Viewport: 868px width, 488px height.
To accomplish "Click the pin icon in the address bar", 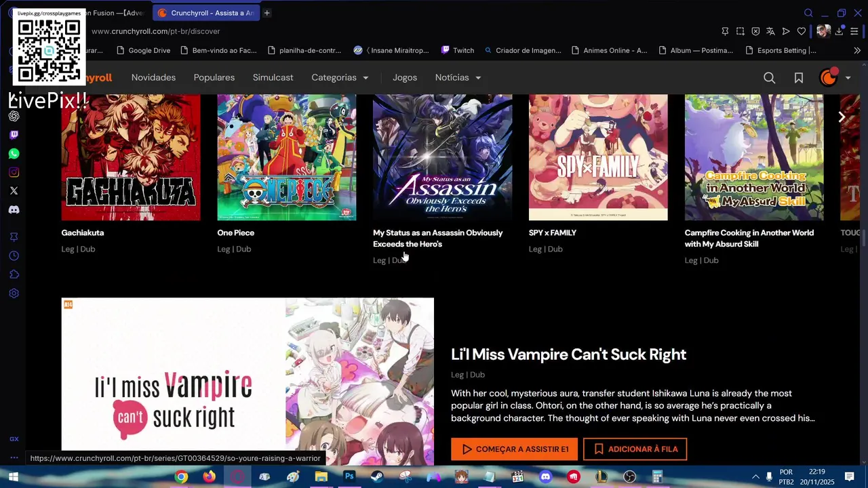I will point(725,31).
